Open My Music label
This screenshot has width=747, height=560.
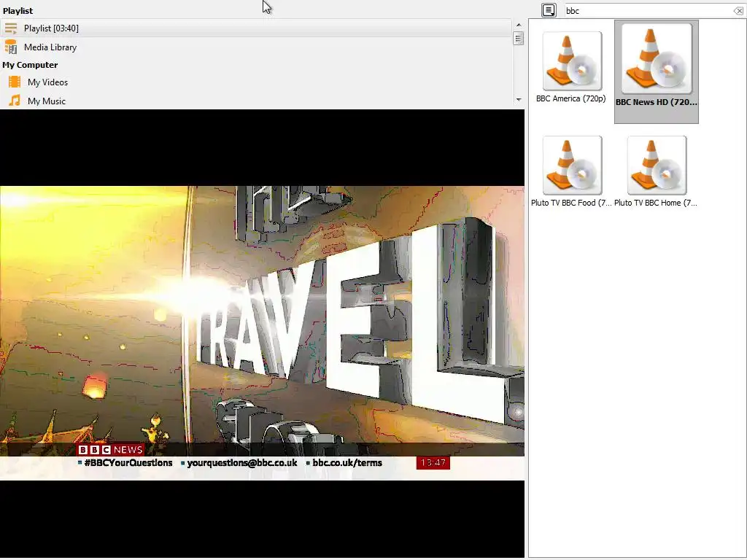tap(47, 101)
